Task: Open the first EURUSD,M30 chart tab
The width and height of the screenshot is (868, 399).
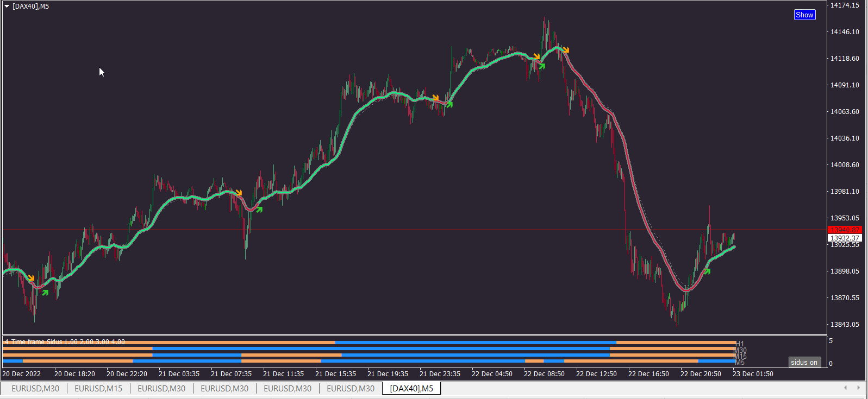Action: [x=35, y=389]
